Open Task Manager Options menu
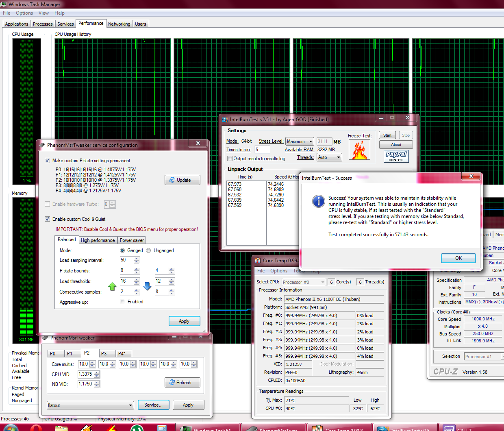 point(24,13)
